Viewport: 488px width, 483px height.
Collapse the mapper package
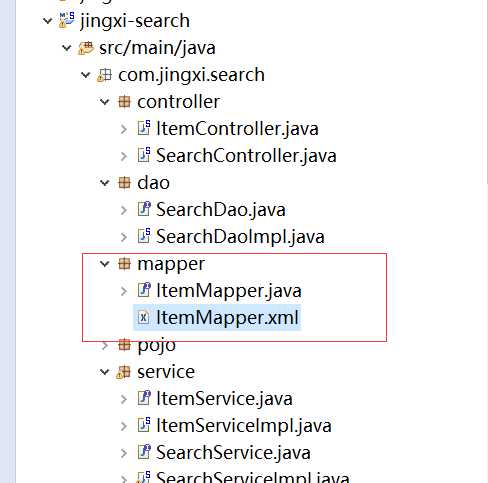click(105, 264)
